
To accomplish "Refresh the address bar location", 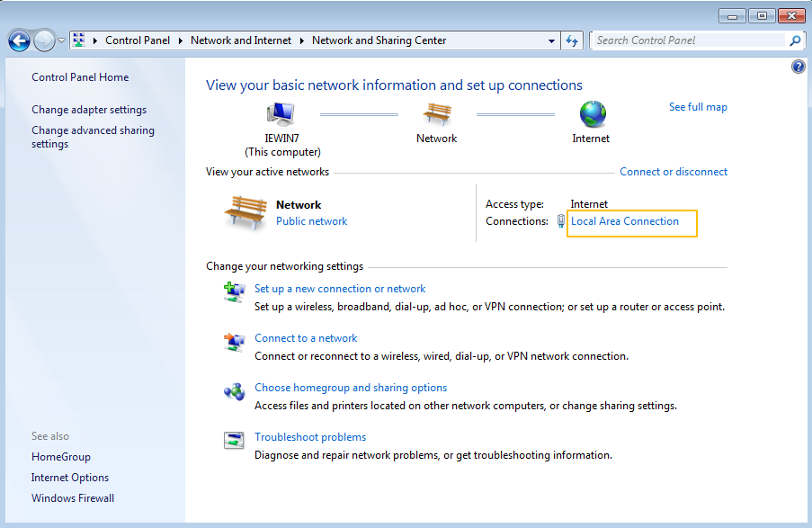I will click(x=572, y=40).
